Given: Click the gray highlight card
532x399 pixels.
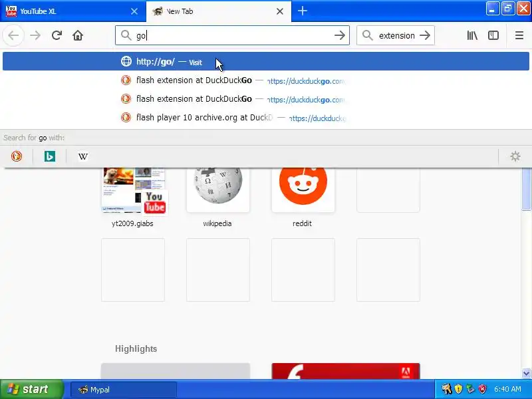Looking at the screenshot, I should pos(176,371).
